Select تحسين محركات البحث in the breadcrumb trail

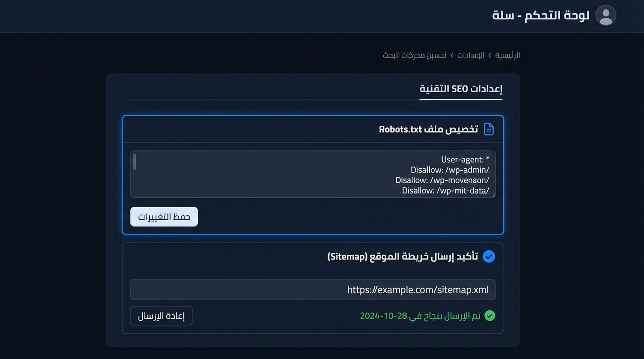click(414, 55)
